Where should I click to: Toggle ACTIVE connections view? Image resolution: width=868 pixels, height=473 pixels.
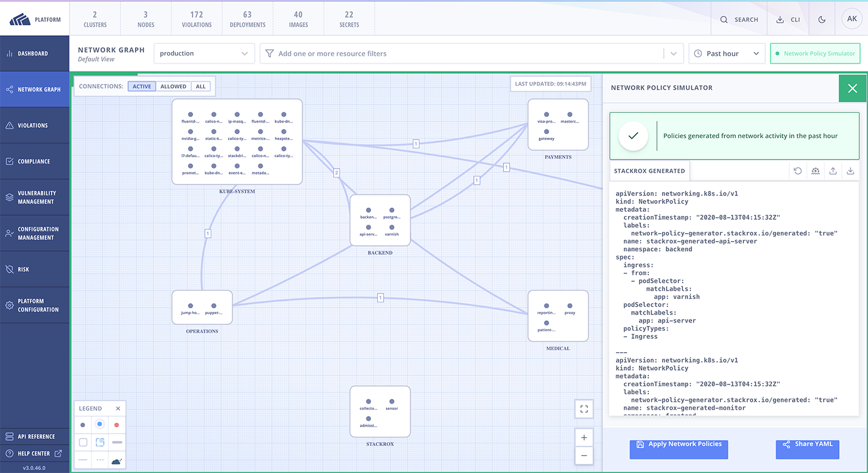pos(142,86)
